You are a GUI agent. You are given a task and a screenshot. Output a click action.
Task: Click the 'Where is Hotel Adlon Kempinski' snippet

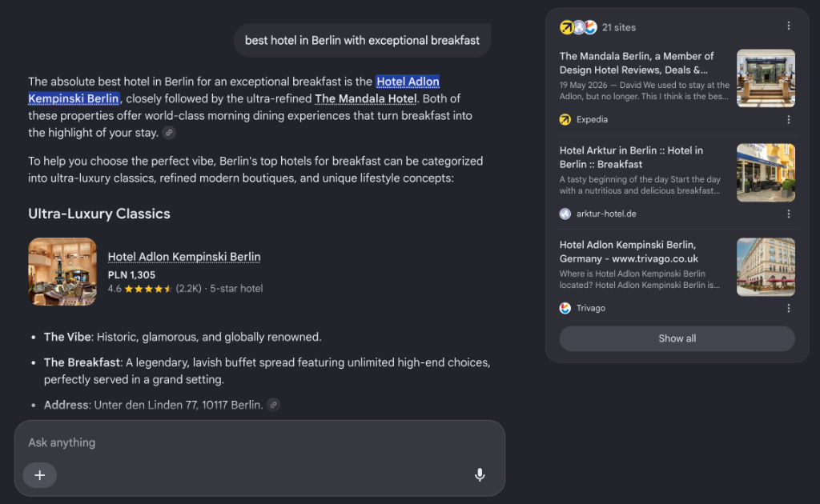[640, 279]
